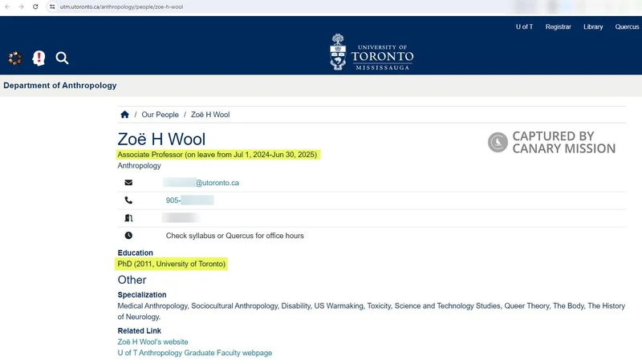Open site search magnifier icon

point(63,58)
